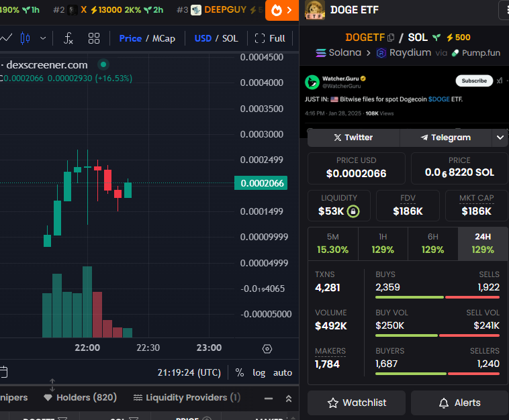The image size is (509, 420).
Task: Open the multi-chart layout grid icon
Action: [94, 38]
